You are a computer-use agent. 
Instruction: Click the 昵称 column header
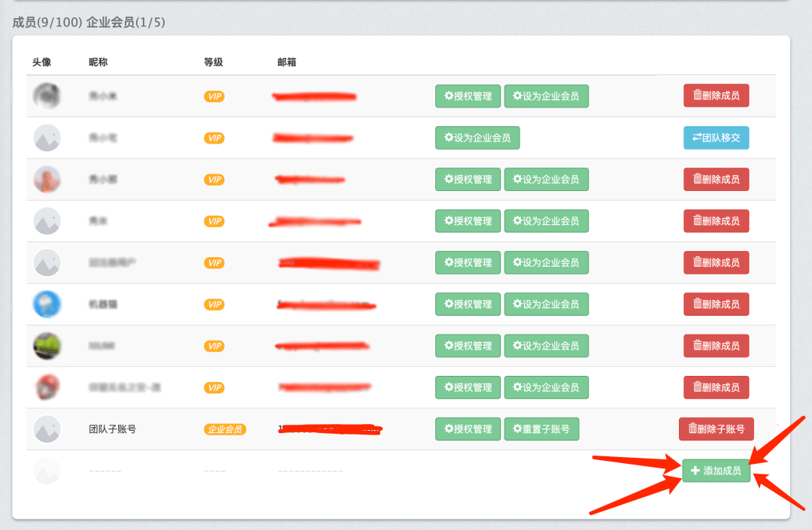tap(98, 62)
